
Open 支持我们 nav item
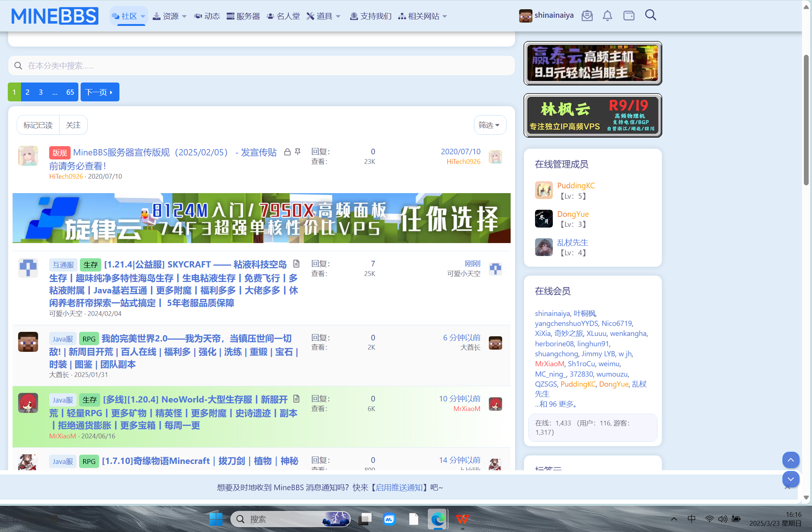point(371,16)
